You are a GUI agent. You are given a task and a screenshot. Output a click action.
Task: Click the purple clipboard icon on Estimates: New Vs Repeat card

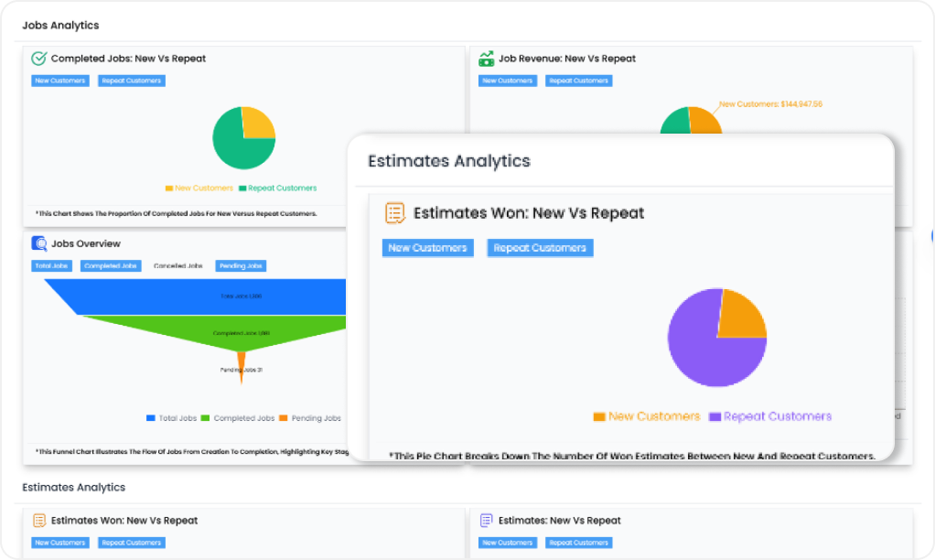485,520
